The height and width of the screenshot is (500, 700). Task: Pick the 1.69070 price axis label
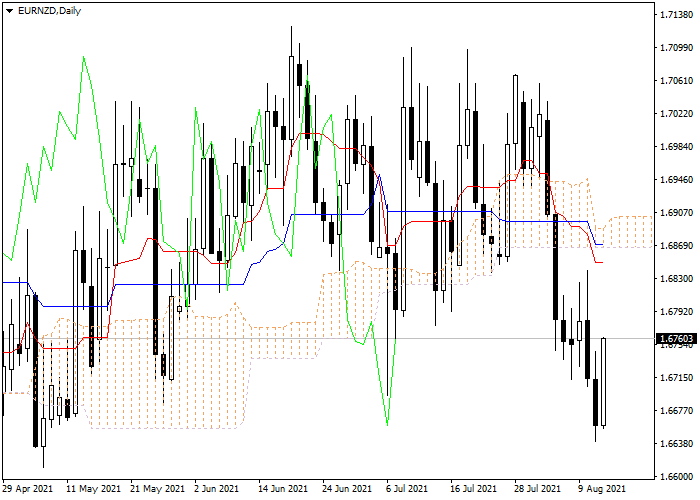coord(677,213)
